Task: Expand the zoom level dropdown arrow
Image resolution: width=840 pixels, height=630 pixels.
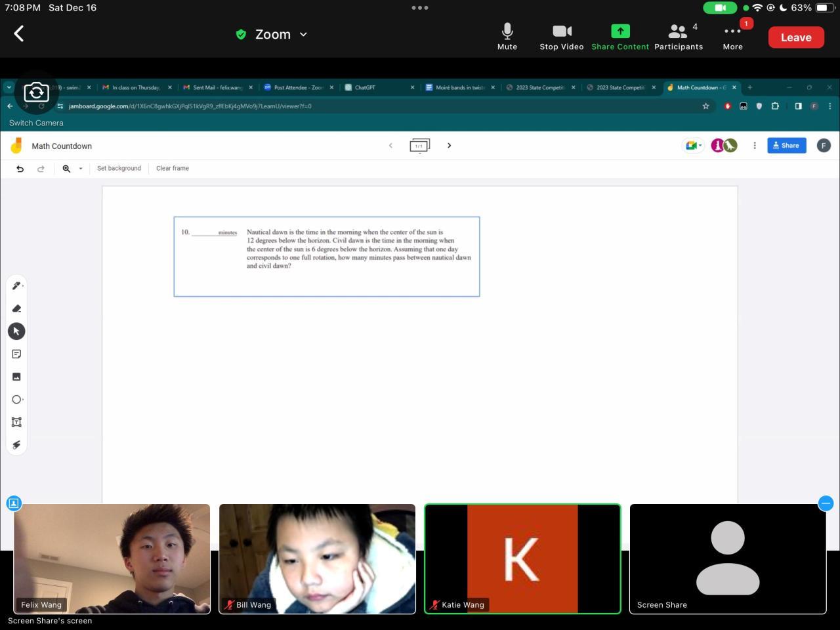Action: point(81,169)
